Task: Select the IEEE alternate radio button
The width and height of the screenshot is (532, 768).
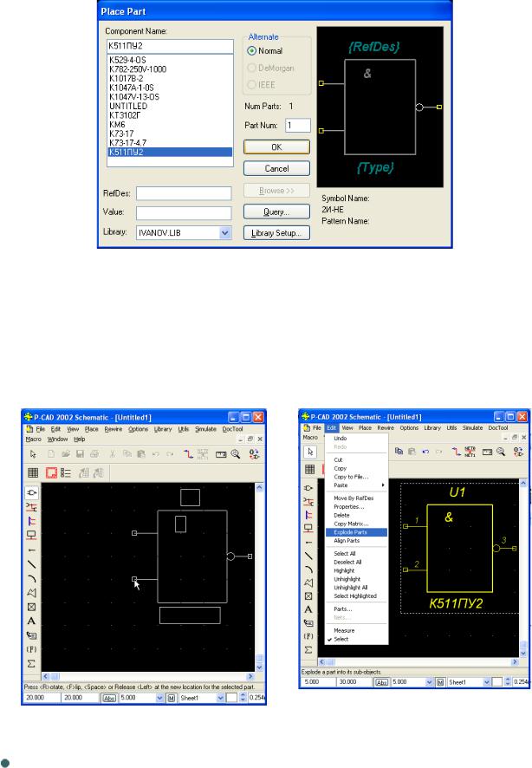Action: point(251,85)
